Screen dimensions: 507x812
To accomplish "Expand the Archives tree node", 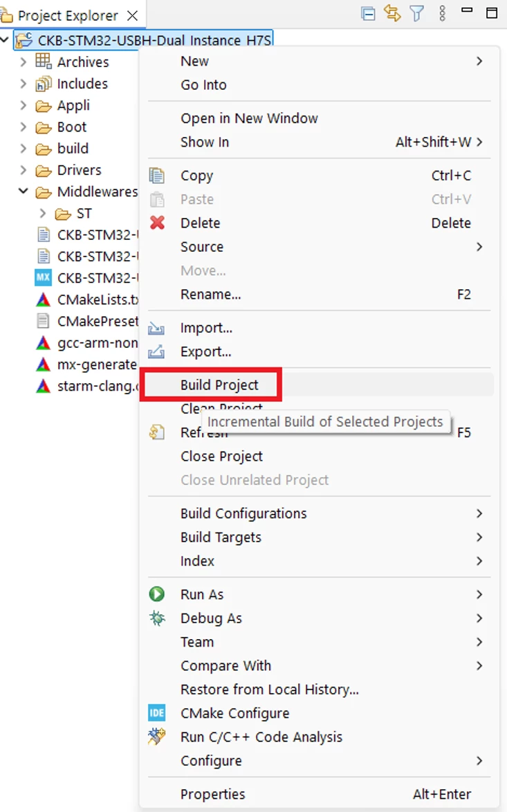I will tap(23, 62).
